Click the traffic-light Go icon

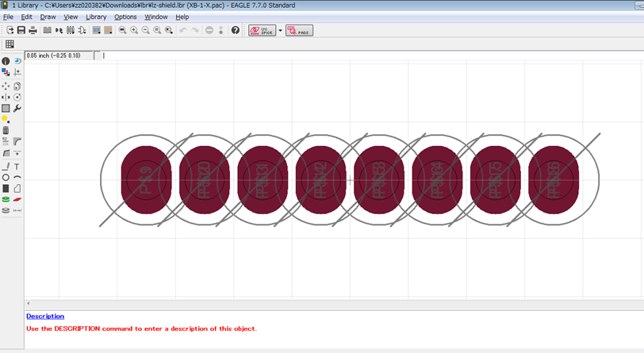point(221,30)
